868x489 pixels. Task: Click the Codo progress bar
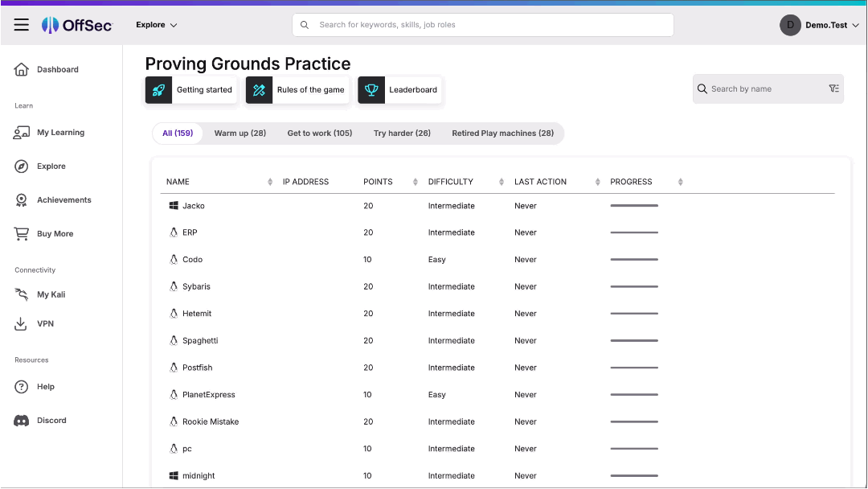pyautogui.click(x=634, y=259)
